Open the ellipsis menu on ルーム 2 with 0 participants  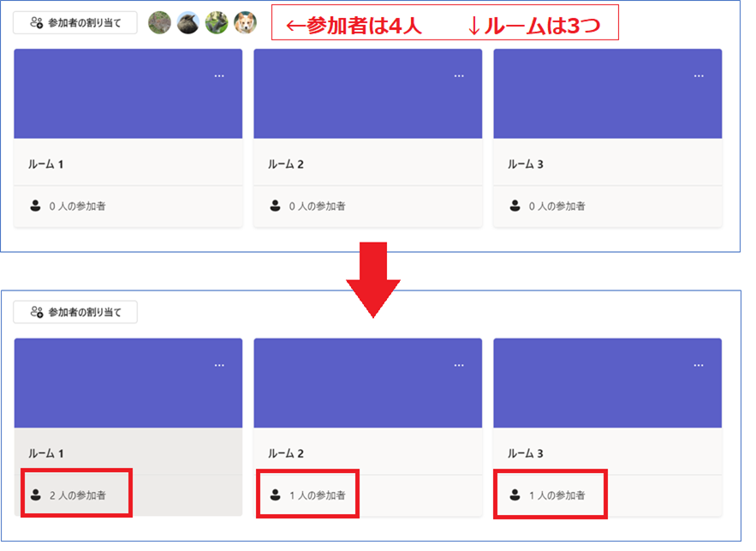click(459, 75)
